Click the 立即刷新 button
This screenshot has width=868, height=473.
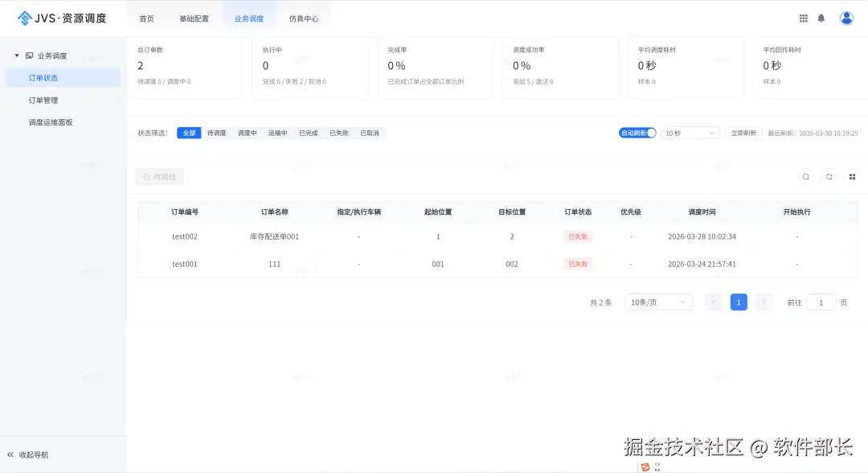pos(742,133)
